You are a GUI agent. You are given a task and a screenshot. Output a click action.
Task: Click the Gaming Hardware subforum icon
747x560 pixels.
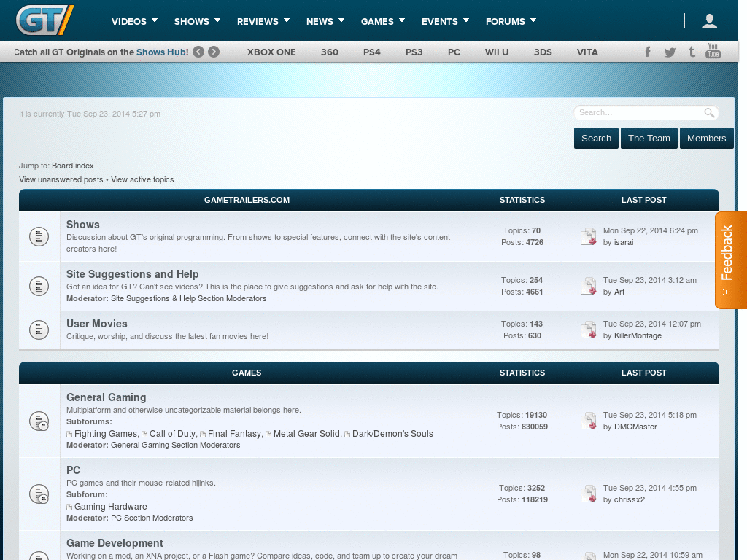click(69, 507)
